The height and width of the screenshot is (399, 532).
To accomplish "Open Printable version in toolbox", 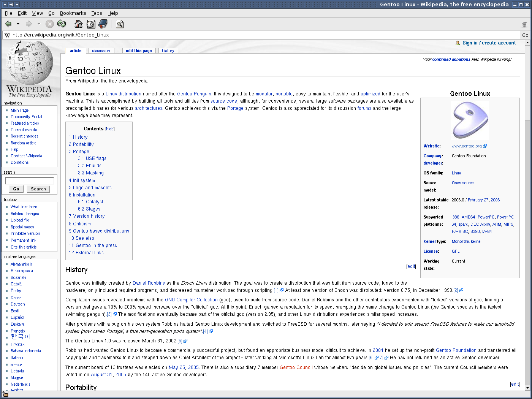I will tap(25, 233).
